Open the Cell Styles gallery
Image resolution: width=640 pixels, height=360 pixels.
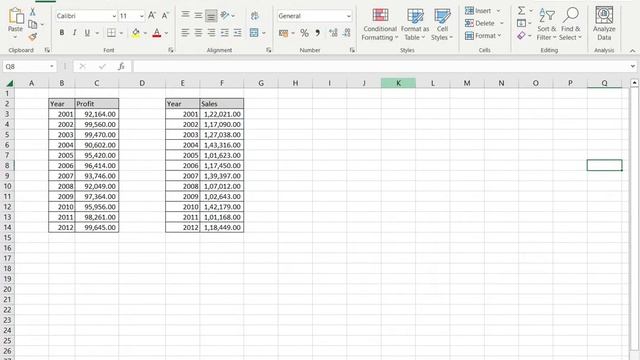click(442, 24)
